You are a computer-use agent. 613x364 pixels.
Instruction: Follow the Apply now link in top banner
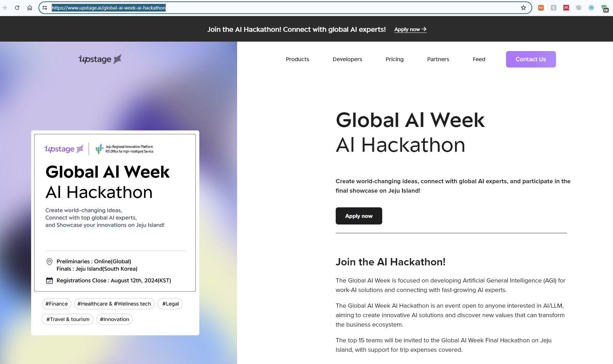pyautogui.click(x=410, y=29)
